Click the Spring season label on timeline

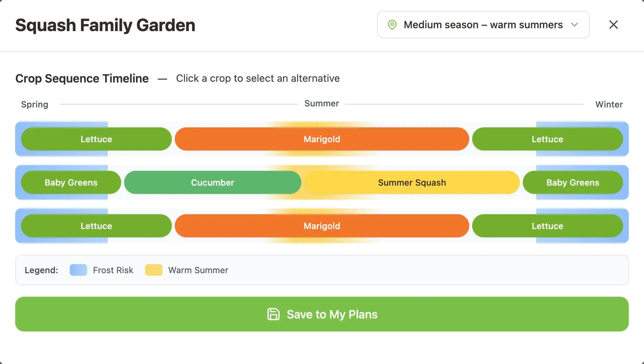(35, 104)
